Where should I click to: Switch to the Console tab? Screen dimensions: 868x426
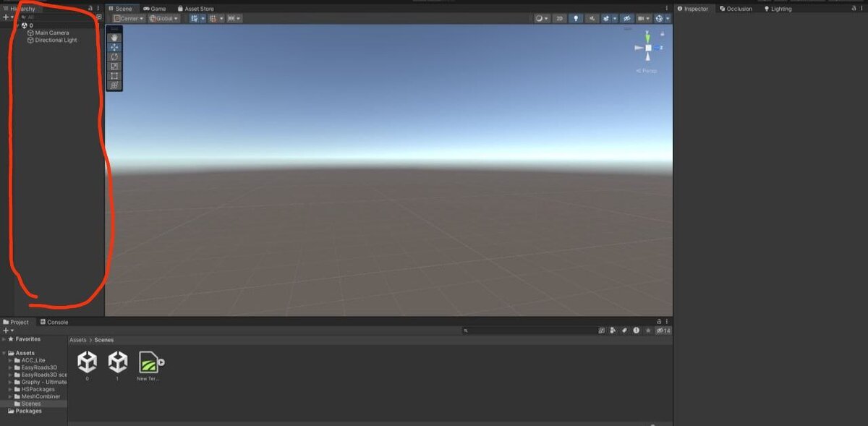point(54,322)
